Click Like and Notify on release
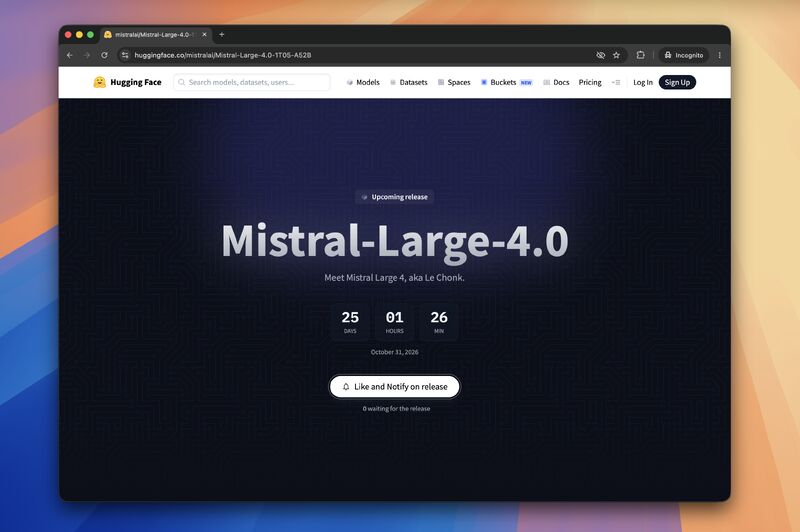 point(394,387)
